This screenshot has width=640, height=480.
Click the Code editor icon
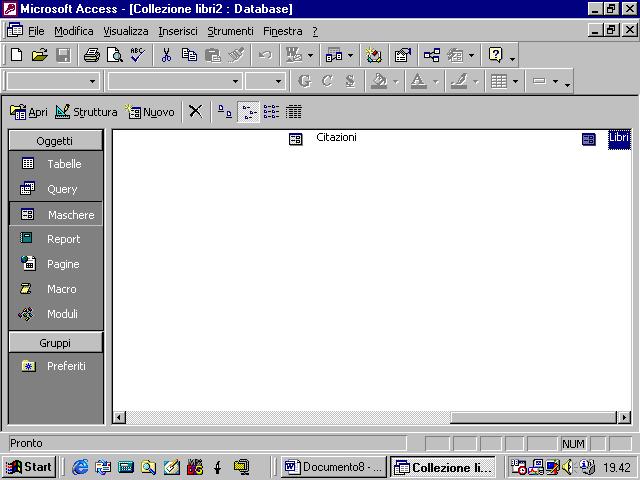pyautogui.click(x=373, y=55)
